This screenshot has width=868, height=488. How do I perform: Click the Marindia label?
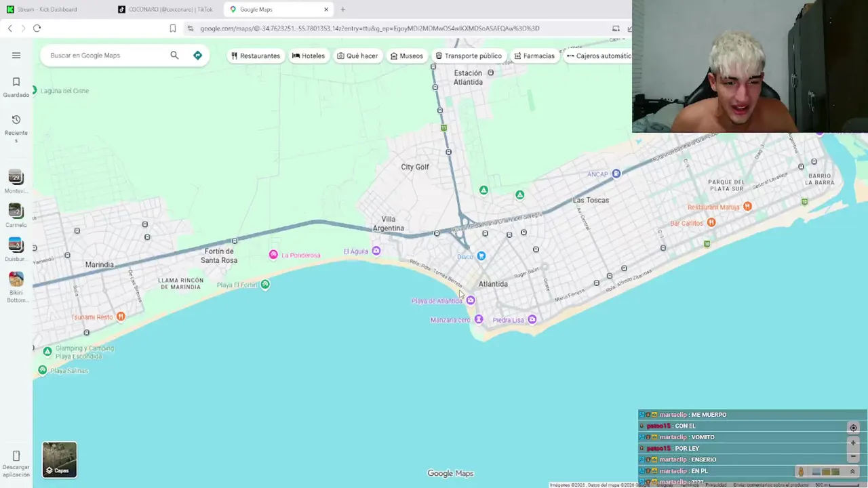pyautogui.click(x=100, y=264)
